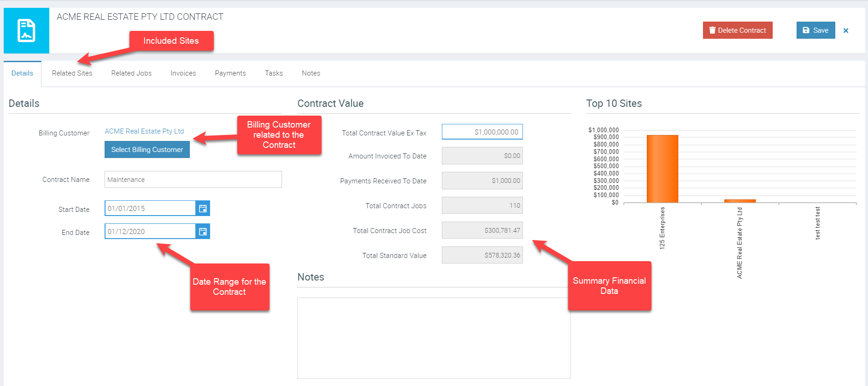Click the 'test test test' axis label
The width and height of the screenshot is (868, 386).
tap(817, 223)
